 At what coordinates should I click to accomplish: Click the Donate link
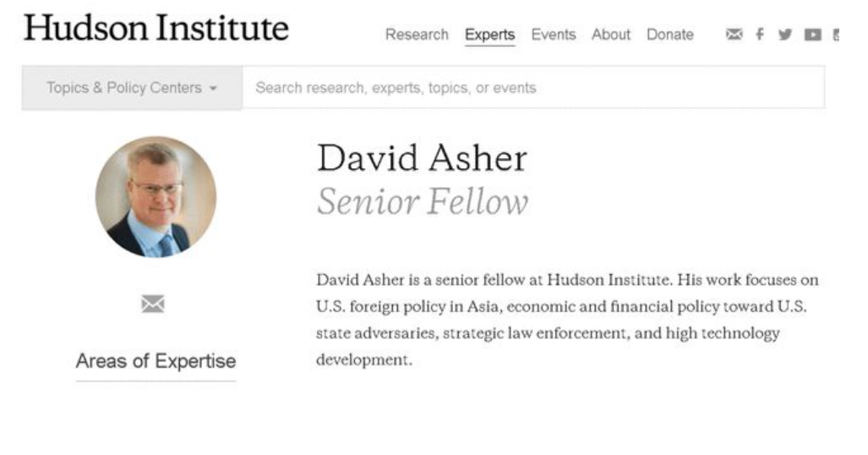669,35
